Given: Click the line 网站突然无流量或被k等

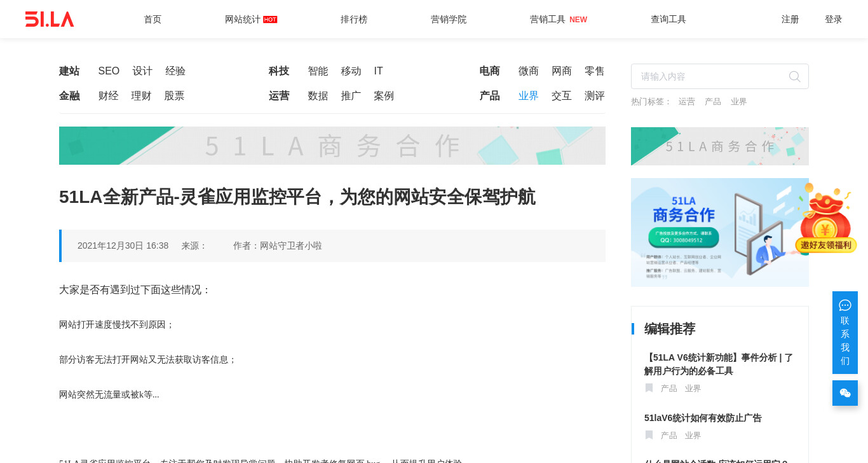Looking at the screenshot, I should 109,394.
